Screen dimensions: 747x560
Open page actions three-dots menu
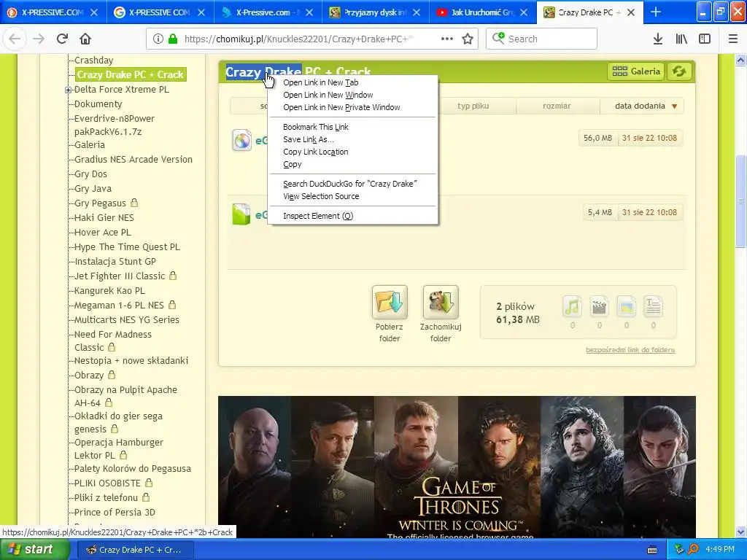(x=447, y=39)
